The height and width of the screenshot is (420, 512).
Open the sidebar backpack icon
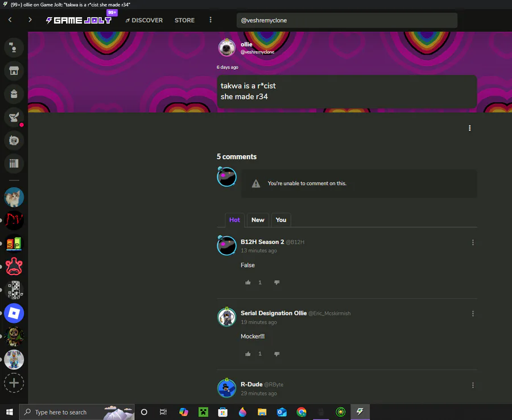pos(14,94)
